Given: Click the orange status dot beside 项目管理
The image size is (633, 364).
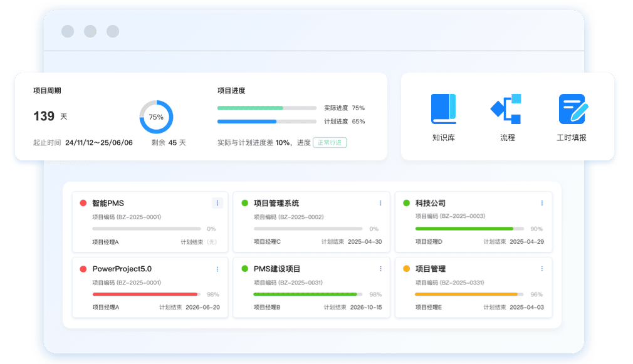Looking at the screenshot, I should point(407,269).
